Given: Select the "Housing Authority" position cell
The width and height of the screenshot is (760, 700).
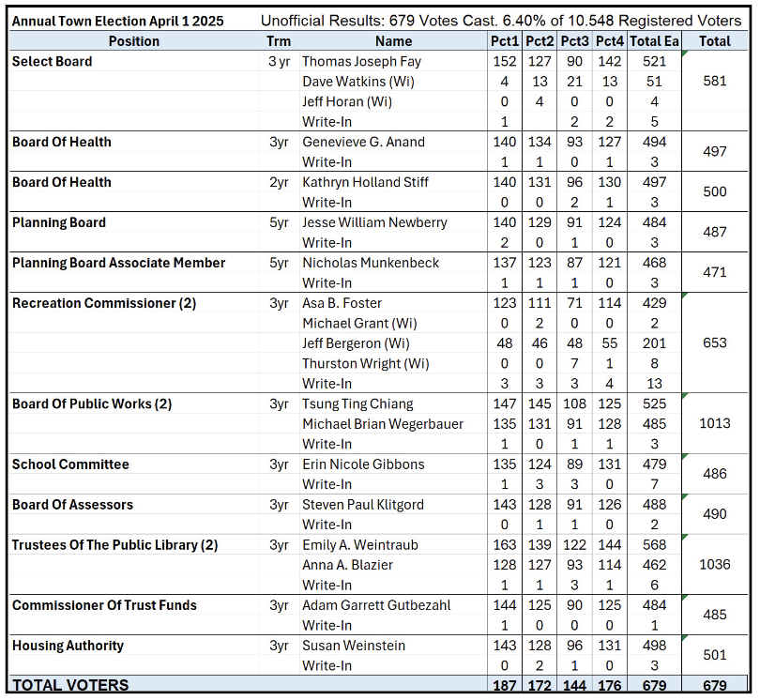Looking at the screenshot, I should [x=68, y=646].
